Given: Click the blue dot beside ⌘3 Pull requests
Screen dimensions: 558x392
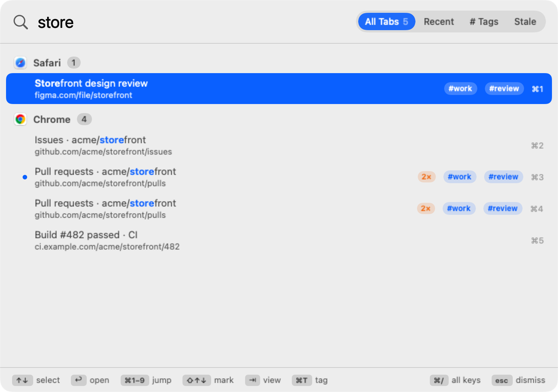Looking at the screenshot, I should [25, 177].
